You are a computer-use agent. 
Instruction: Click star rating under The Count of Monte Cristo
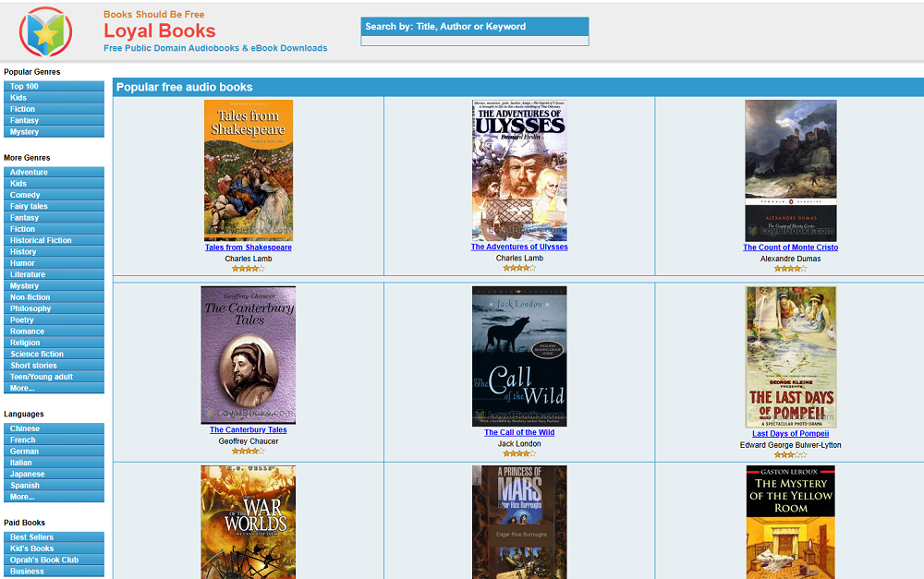pos(790,269)
